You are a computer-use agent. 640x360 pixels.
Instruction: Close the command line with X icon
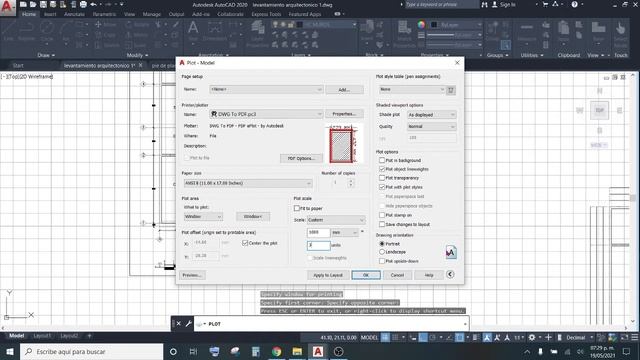pyautogui.click(x=178, y=324)
